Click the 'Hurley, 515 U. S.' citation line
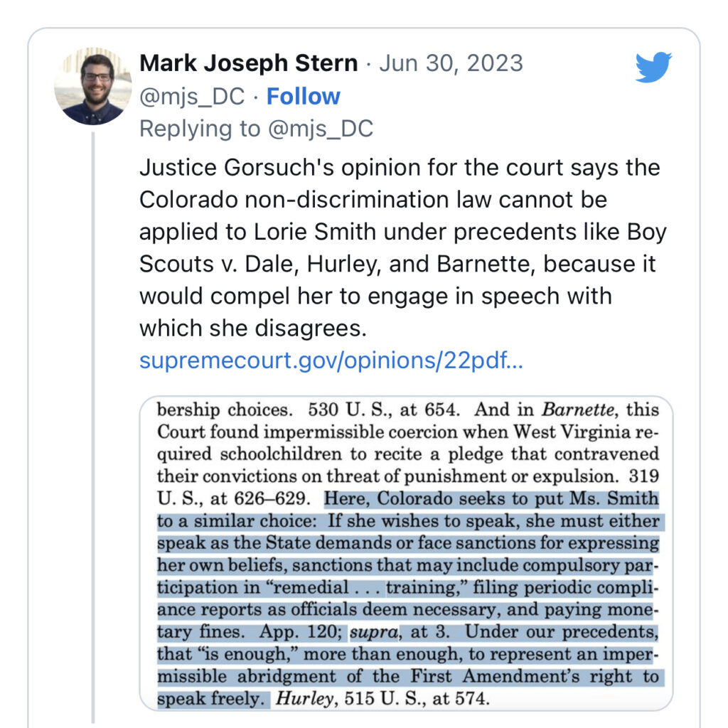This screenshot has width=728, height=728. tap(382, 698)
